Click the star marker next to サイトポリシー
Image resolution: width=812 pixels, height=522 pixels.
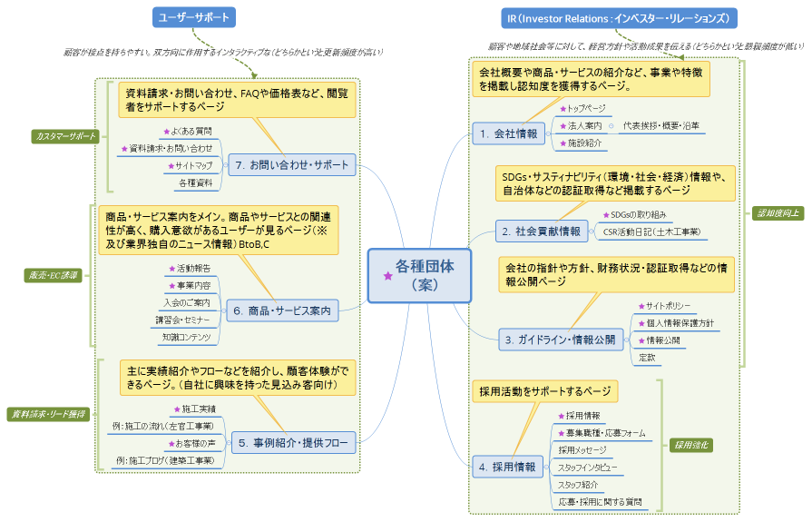tap(641, 306)
